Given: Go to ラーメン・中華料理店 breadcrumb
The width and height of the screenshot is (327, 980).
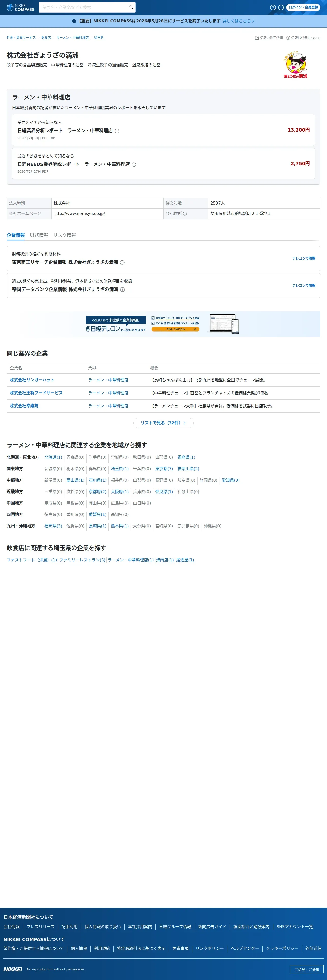Looking at the screenshot, I should 72,38.
